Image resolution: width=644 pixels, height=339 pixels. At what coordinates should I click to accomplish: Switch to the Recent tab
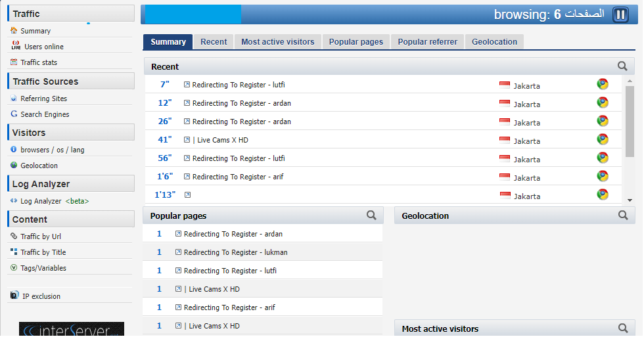(x=214, y=42)
